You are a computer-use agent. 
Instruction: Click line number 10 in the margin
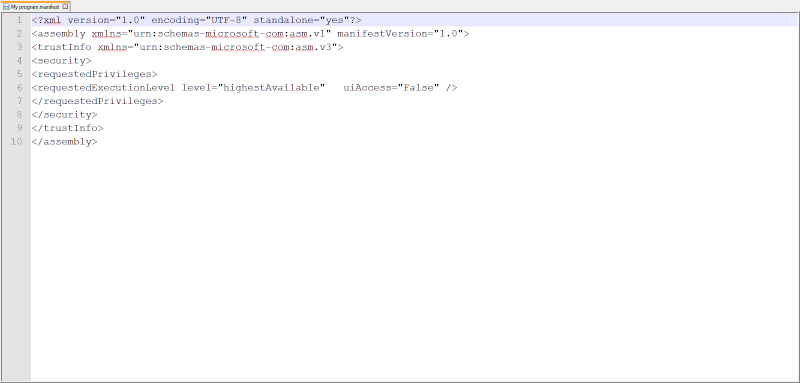tap(17, 142)
